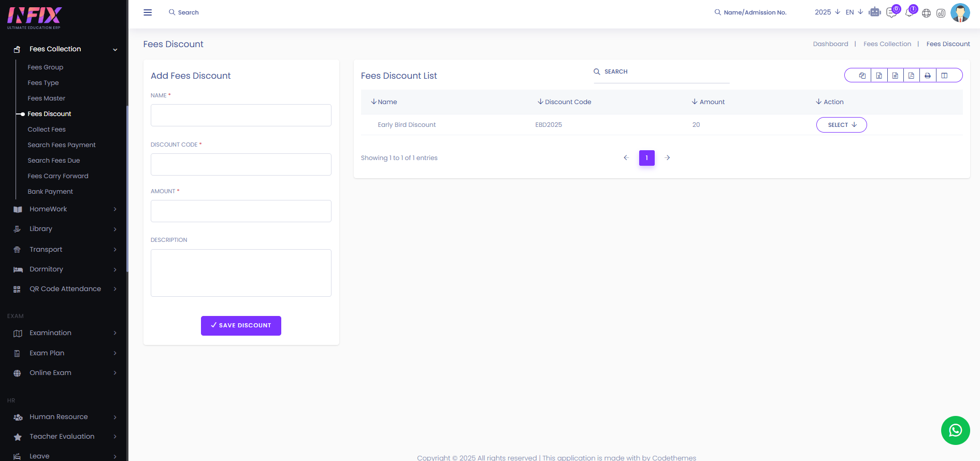Image resolution: width=980 pixels, height=461 pixels.
Task: Open Collect Fees in sidebar
Action: (47, 129)
